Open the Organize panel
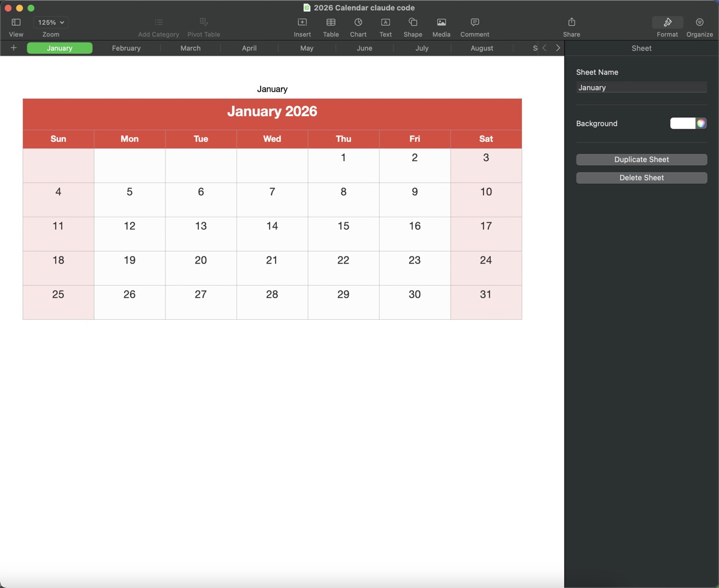Image resolution: width=719 pixels, height=588 pixels. (700, 22)
